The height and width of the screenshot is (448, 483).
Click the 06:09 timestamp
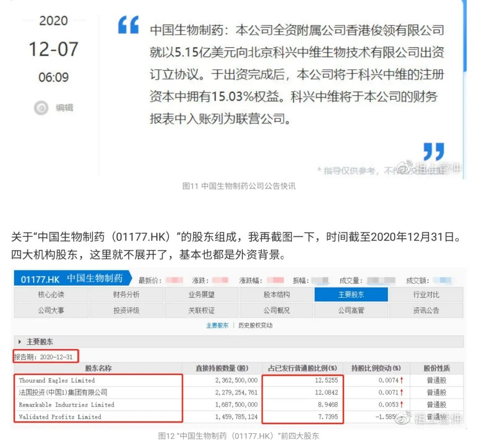54,77
